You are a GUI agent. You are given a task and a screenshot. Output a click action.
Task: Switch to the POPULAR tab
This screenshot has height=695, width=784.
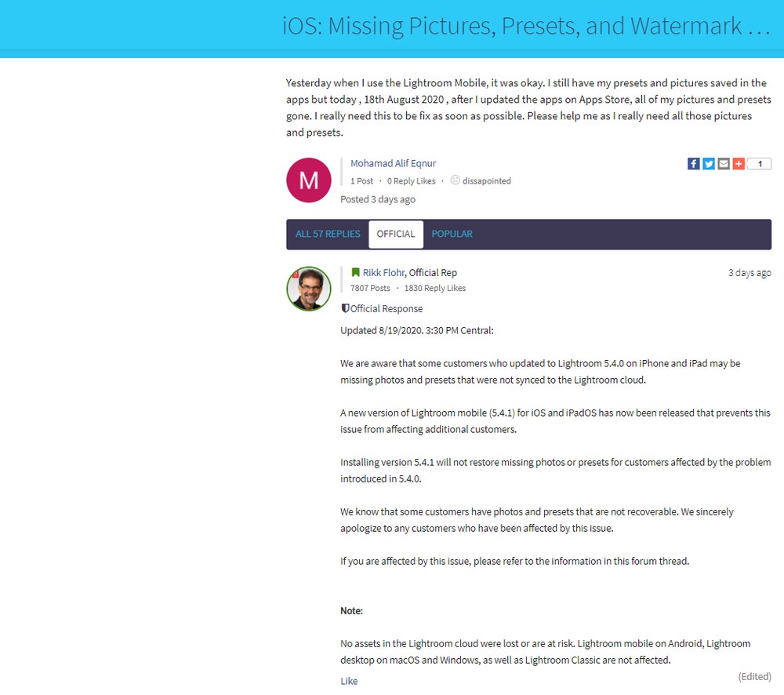452,234
